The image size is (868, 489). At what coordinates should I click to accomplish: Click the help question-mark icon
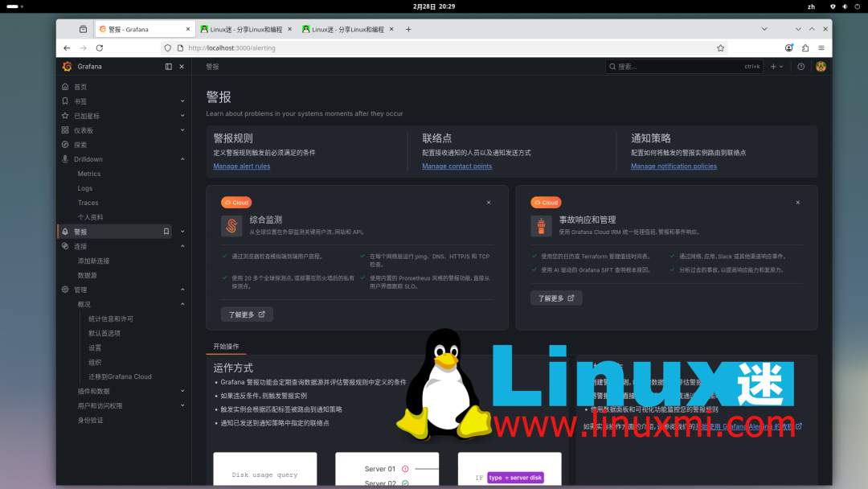(x=800, y=66)
